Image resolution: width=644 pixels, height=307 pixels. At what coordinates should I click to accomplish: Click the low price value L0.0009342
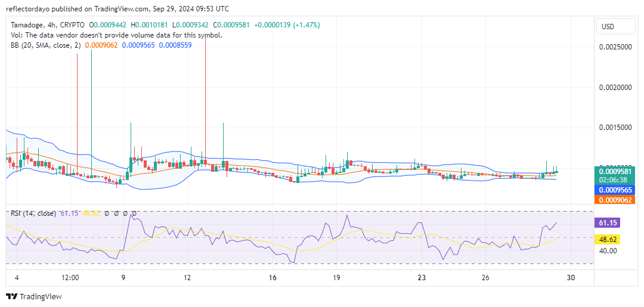pyautogui.click(x=191, y=25)
